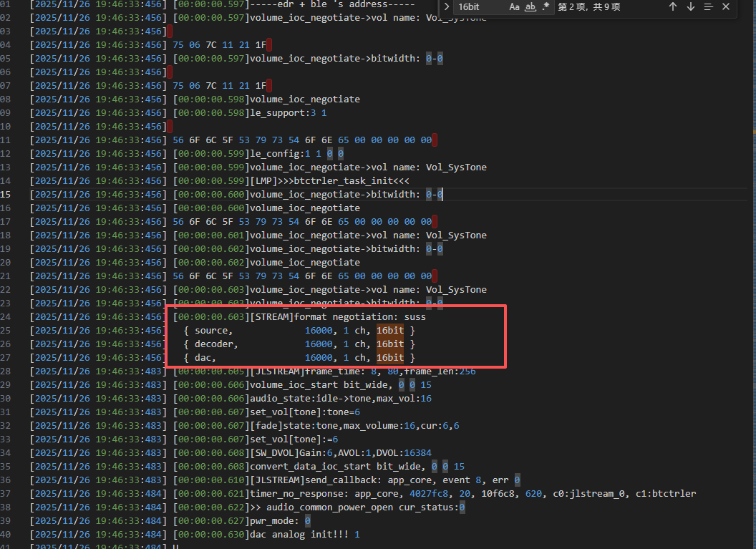Click highlighted 16bit on the decoder line
The height and width of the screenshot is (549, 756).
pos(390,344)
